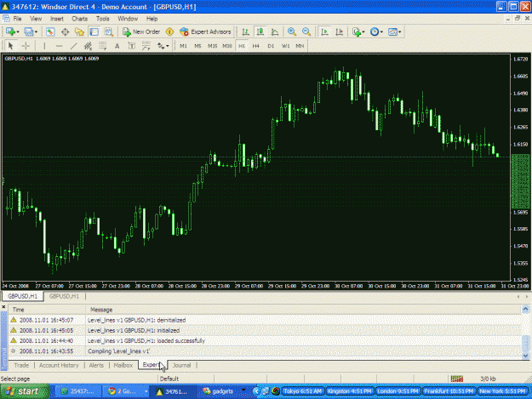Viewport: 532px width, 399px height.
Task: Open the Navigator folder-star icon
Action: click(x=79, y=31)
